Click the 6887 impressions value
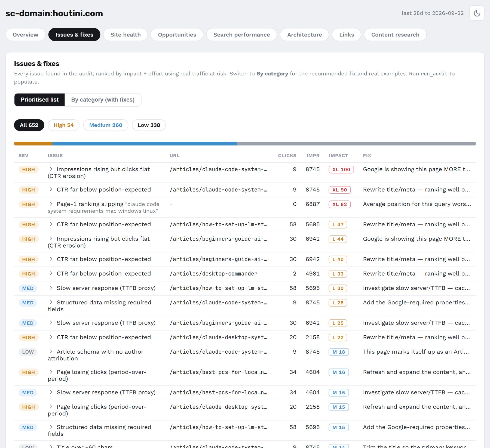This screenshot has width=490, height=448. [x=313, y=204]
